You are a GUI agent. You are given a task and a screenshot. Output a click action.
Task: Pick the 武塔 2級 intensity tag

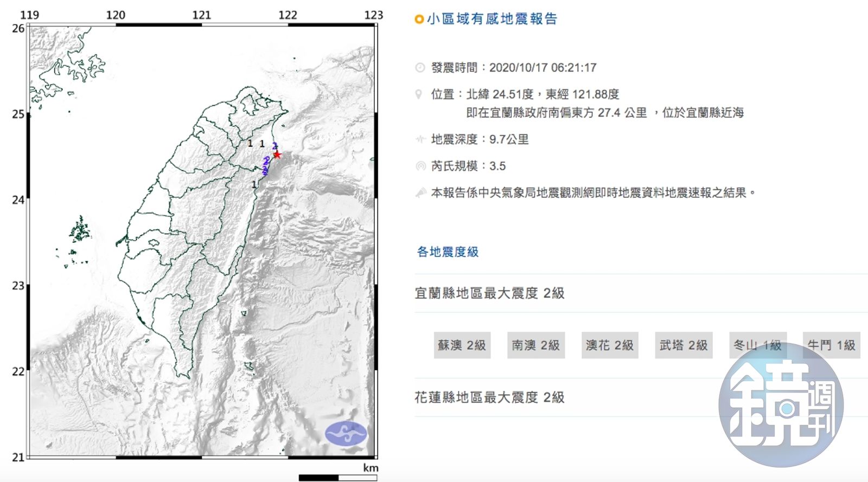[x=683, y=345]
